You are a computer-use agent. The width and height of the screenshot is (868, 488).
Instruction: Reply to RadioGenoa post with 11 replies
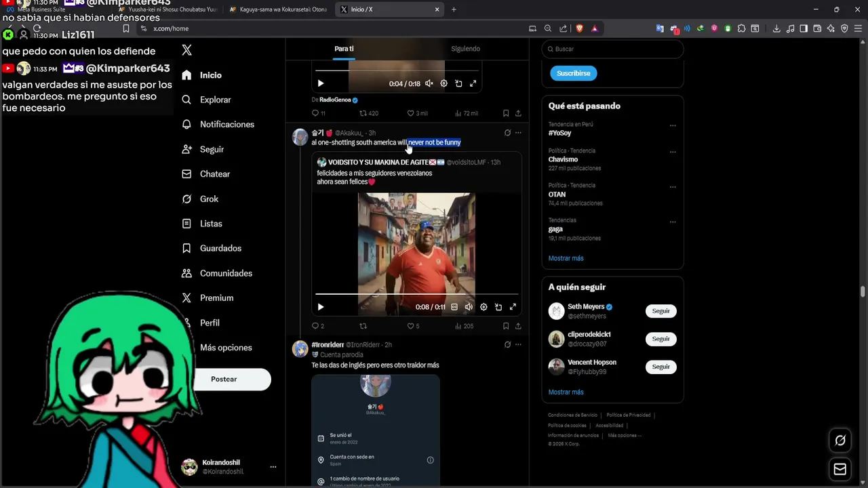[318, 113]
